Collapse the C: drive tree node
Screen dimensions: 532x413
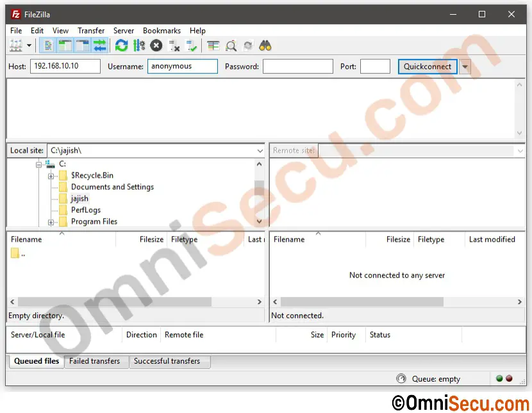coord(38,165)
